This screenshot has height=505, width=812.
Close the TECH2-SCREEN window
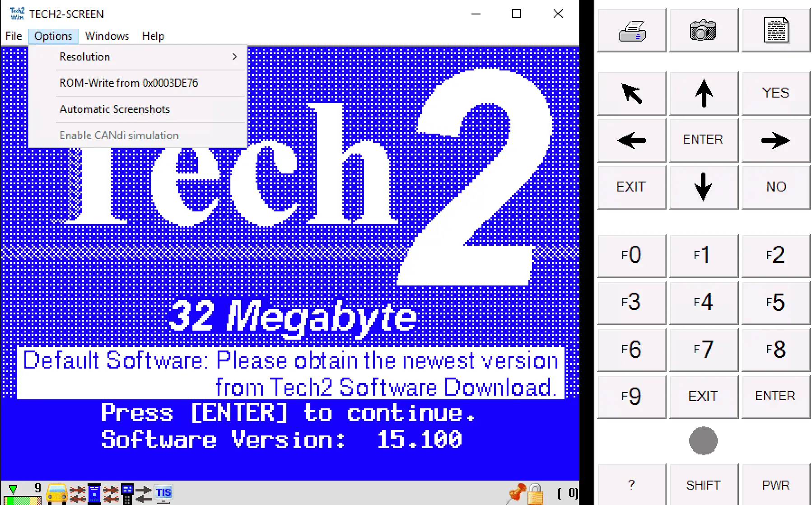pos(558,14)
